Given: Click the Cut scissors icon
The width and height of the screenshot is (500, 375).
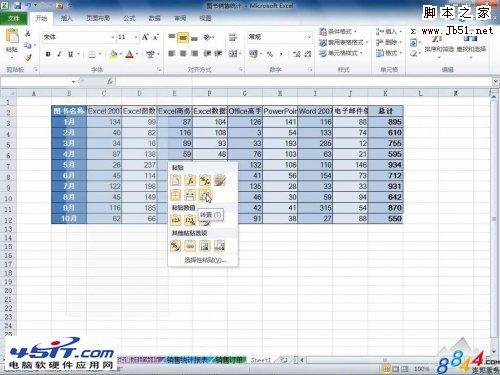Looking at the screenshot, I should pos(28,33).
